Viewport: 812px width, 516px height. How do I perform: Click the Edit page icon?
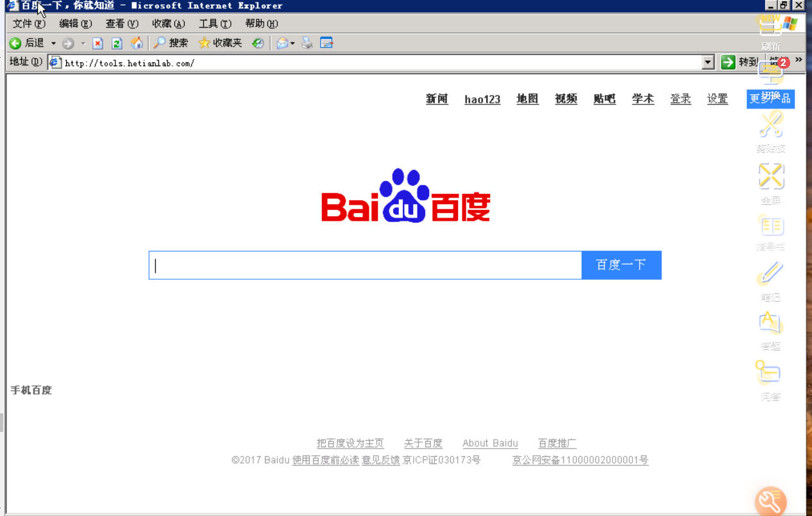point(326,43)
